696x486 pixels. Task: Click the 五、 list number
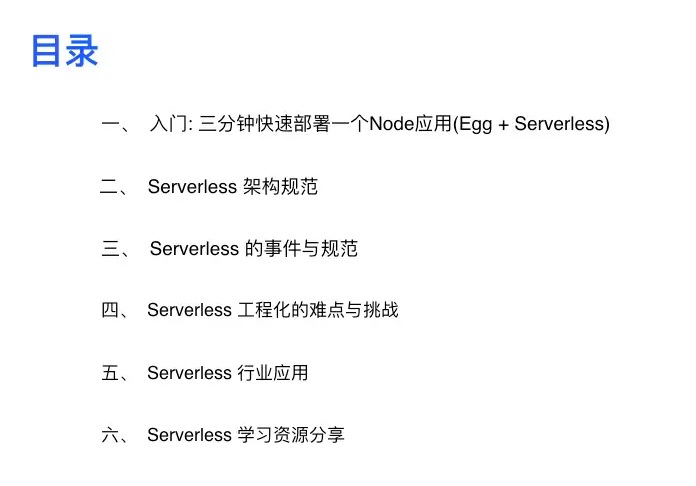[x=115, y=373]
